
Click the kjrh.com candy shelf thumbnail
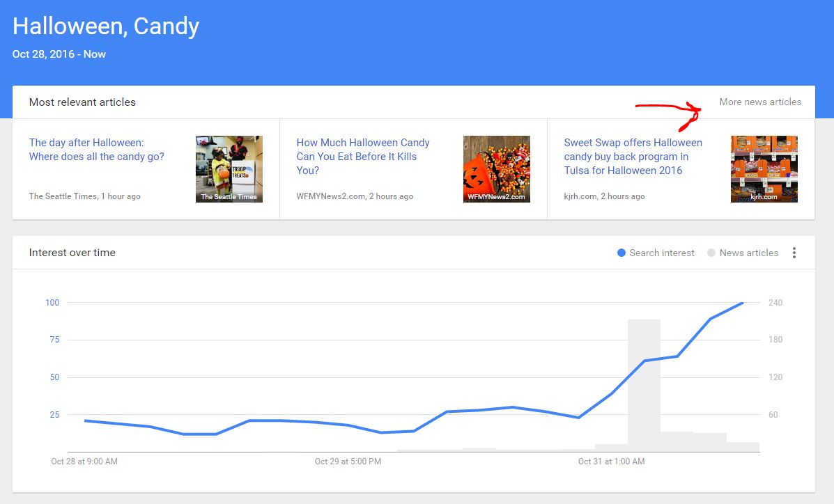(764, 169)
